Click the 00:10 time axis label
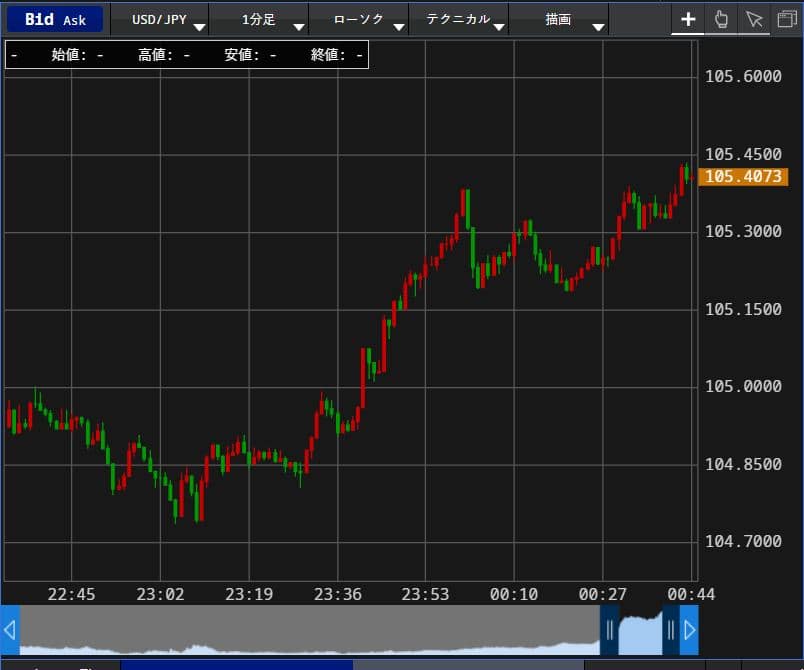 pos(514,594)
